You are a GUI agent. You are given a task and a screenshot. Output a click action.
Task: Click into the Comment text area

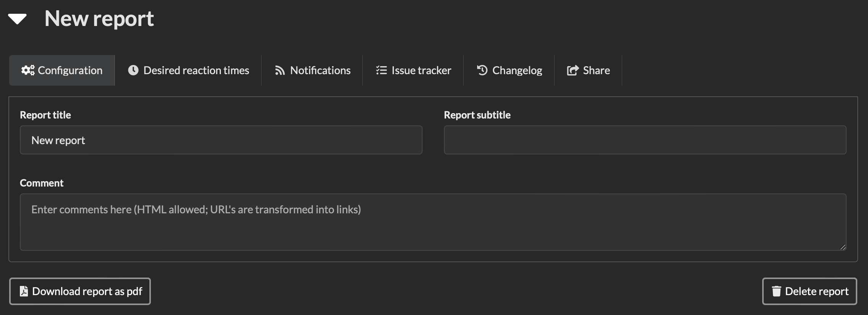(433, 222)
